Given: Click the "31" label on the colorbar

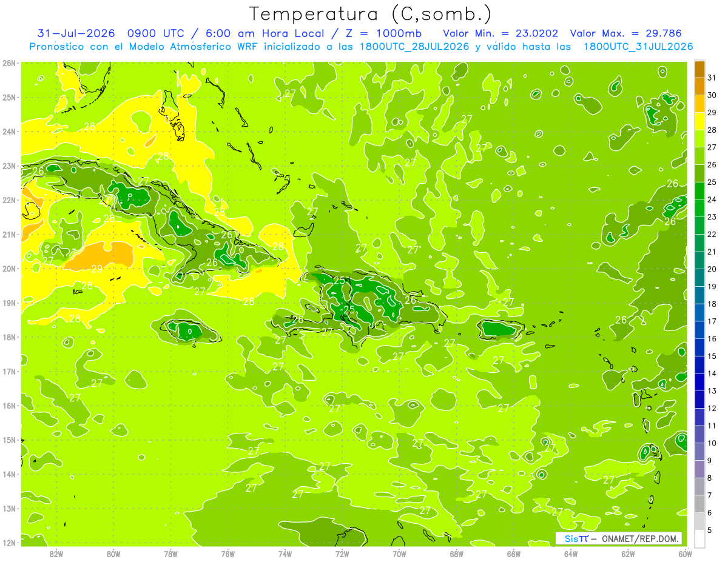Looking at the screenshot, I should pos(712,77).
